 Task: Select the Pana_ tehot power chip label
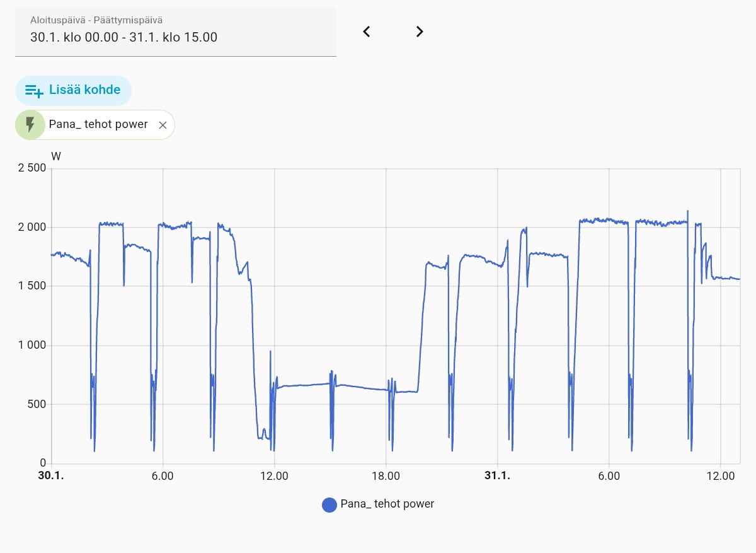click(98, 125)
